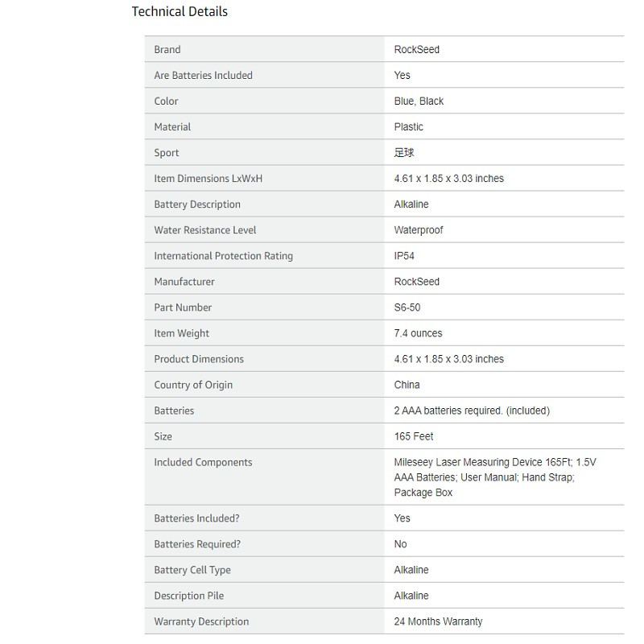Image resolution: width=644 pixels, height=644 pixels.
Task: Click the Waterproof value text
Action: click(419, 230)
